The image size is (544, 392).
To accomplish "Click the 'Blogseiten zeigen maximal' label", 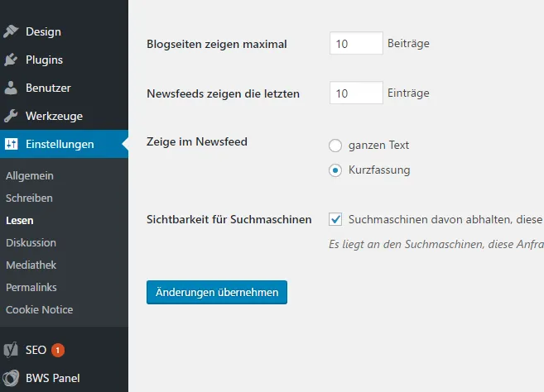I will (x=216, y=44).
